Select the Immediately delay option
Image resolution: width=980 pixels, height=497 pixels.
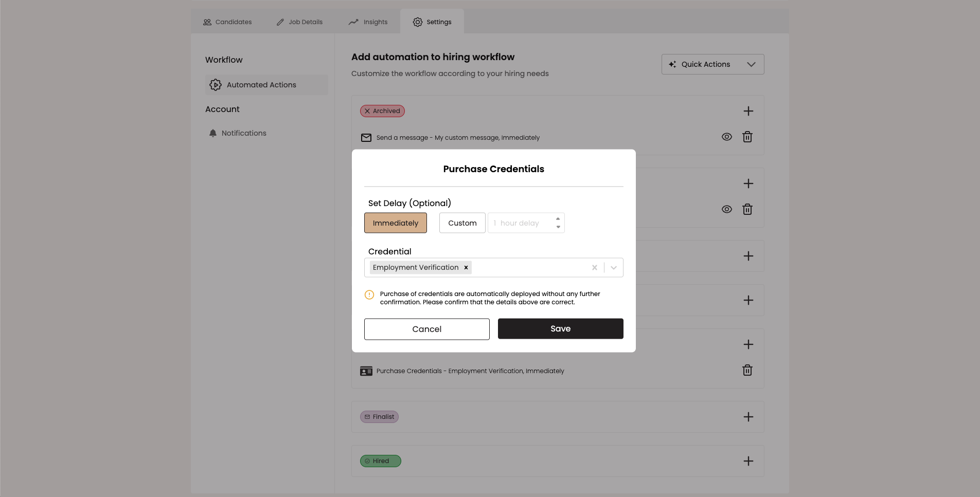point(396,223)
